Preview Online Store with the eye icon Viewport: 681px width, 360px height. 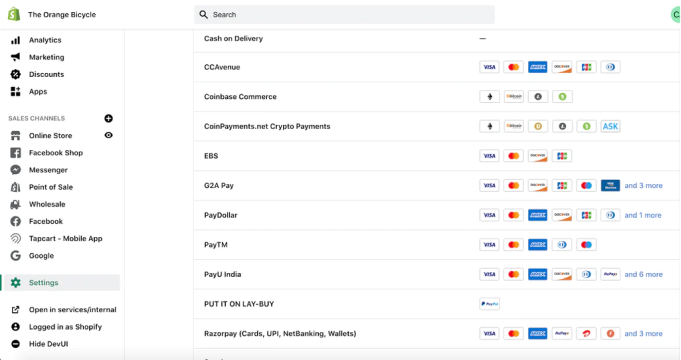coord(109,135)
